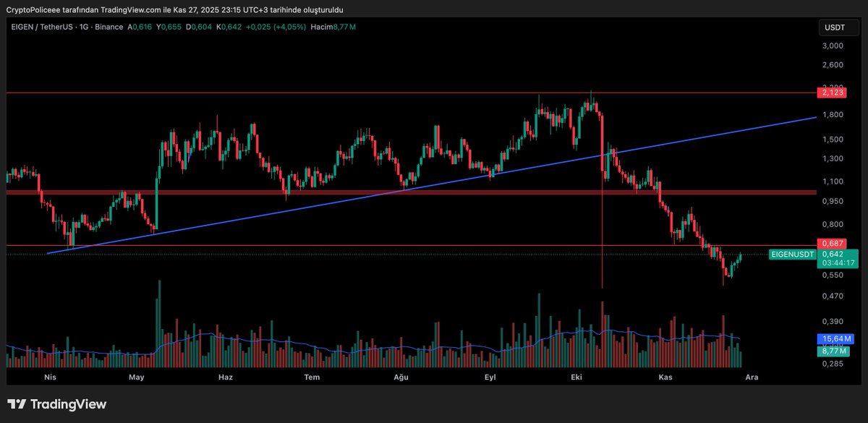Screen dimensions: 868x423
Task: Click the 03:44:17 candle countdown
Action: (838, 263)
